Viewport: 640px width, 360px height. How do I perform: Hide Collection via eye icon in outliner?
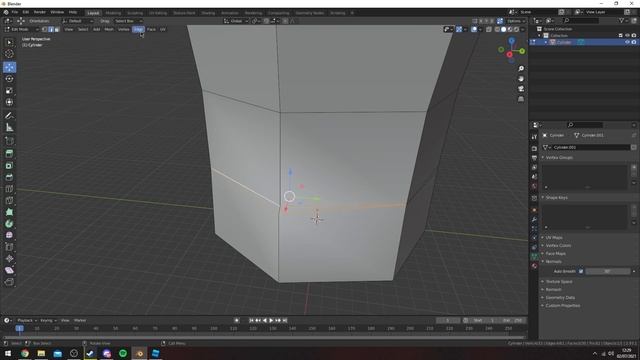point(627,36)
